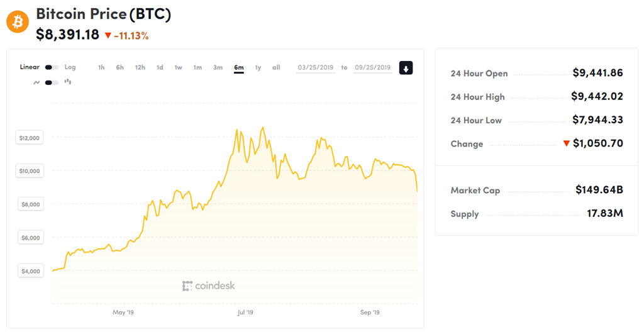The width and height of the screenshot is (644, 332).
Task: Click the 24 Hour Open value $9,441.86
Action: pyautogui.click(x=598, y=73)
